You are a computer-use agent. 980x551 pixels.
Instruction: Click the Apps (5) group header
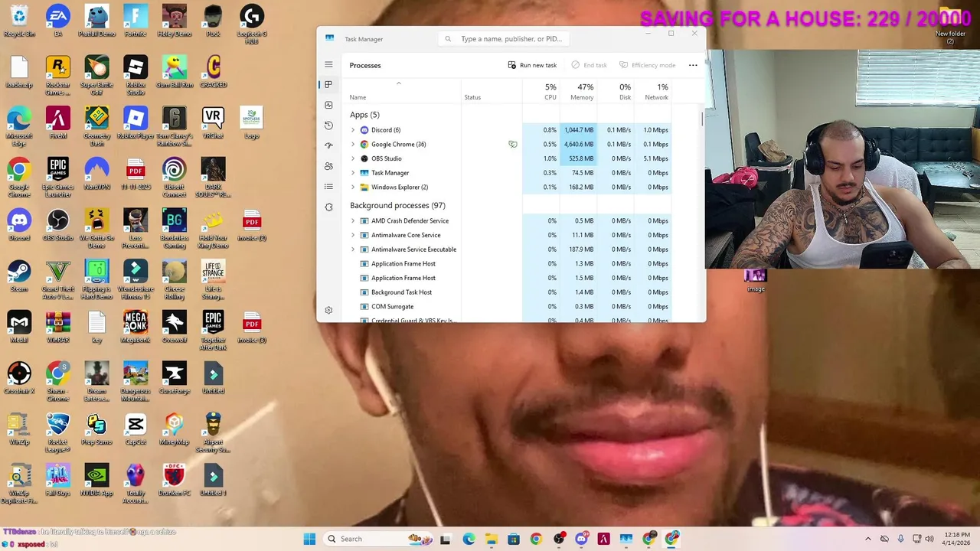[364, 115]
